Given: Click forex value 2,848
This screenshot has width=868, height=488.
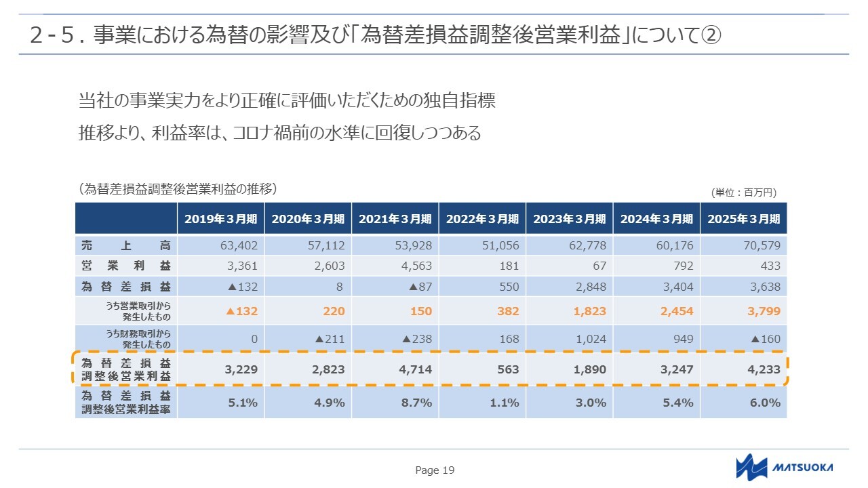Looking at the screenshot, I should 591,287.
